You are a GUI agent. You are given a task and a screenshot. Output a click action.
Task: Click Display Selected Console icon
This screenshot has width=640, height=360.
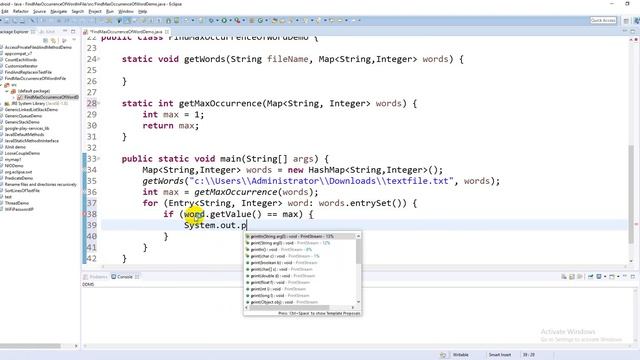(x=599, y=276)
